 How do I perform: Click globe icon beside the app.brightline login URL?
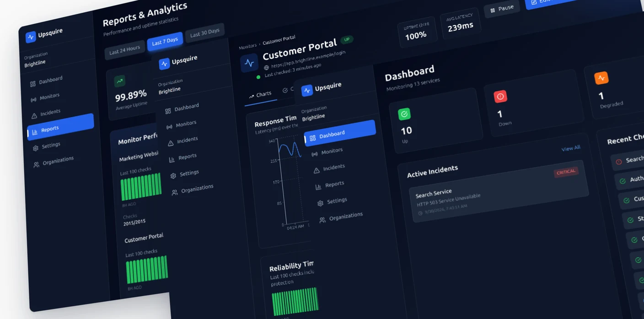click(266, 68)
